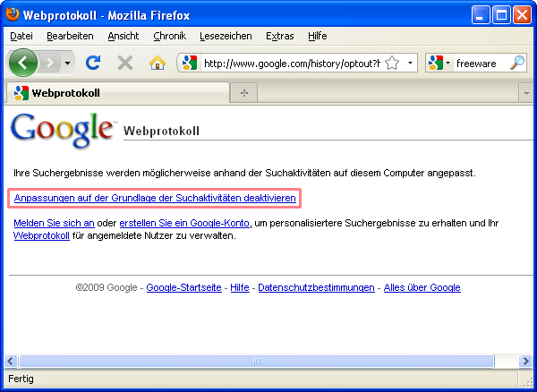Click the Melden Sie sich an link
The height and width of the screenshot is (392, 537).
(x=54, y=223)
